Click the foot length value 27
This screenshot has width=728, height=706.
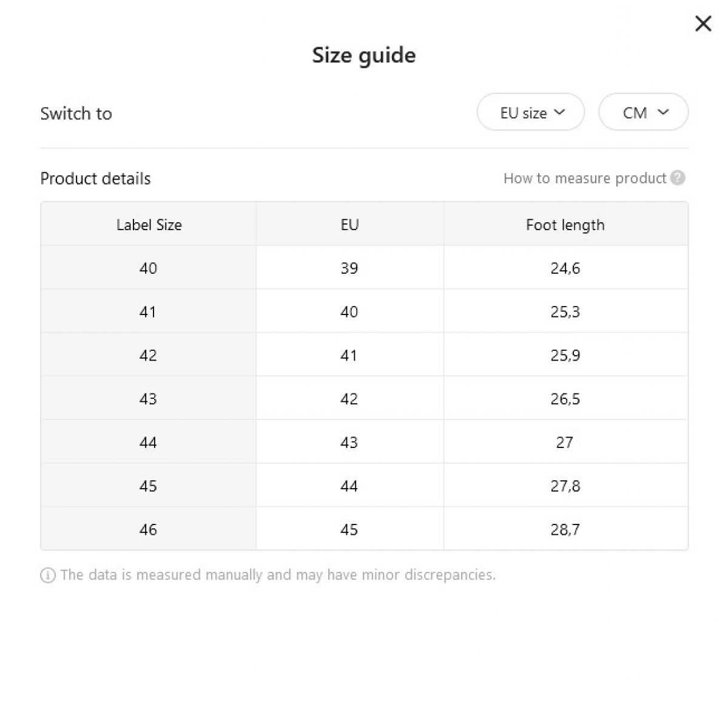[565, 442]
